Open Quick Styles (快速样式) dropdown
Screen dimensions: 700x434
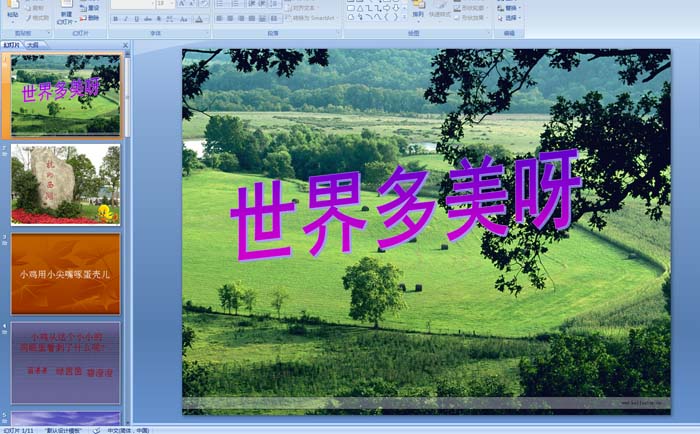(x=440, y=10)
